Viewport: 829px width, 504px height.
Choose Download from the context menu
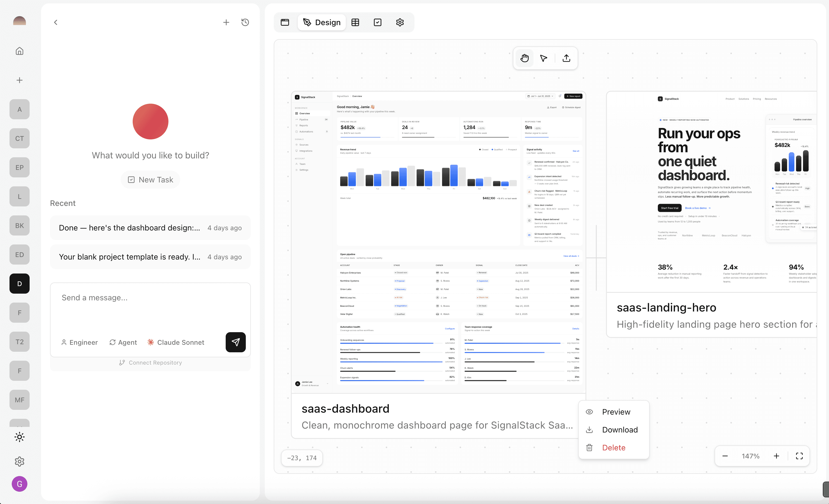tap(620, 430)
